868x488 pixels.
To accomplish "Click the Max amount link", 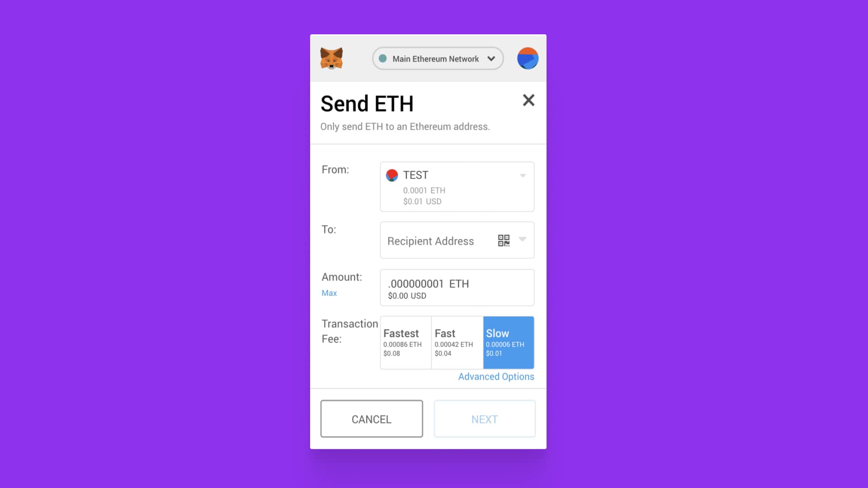I will click(329, 292).
